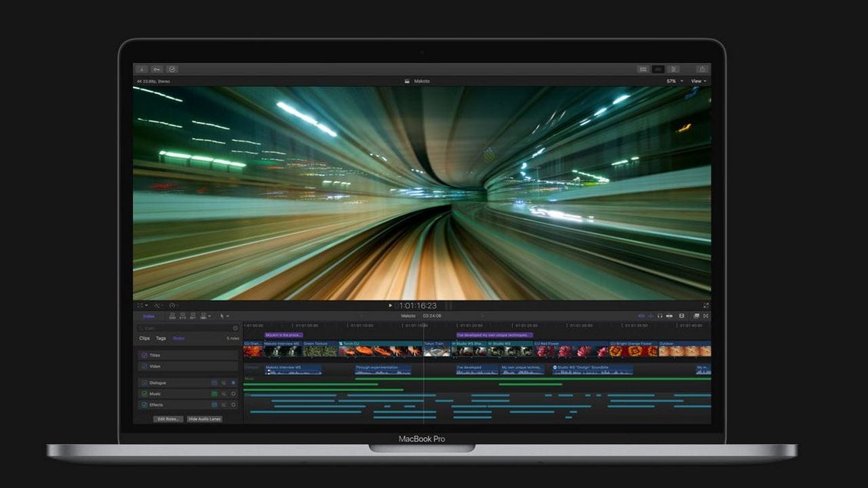Open the Overwrite edit options dropdown
The width and height of the screenshot is (868, 488).
click(205, 316)
